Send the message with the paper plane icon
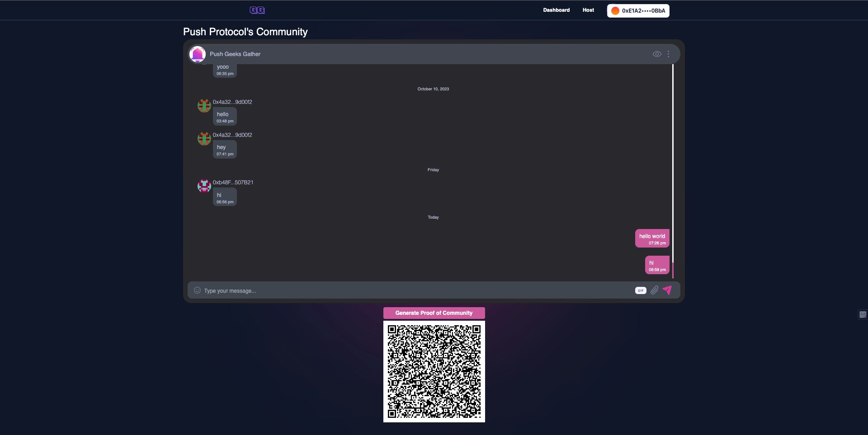Image resolution: width=868 pixels, height=435 pixels. click(667, 290)
